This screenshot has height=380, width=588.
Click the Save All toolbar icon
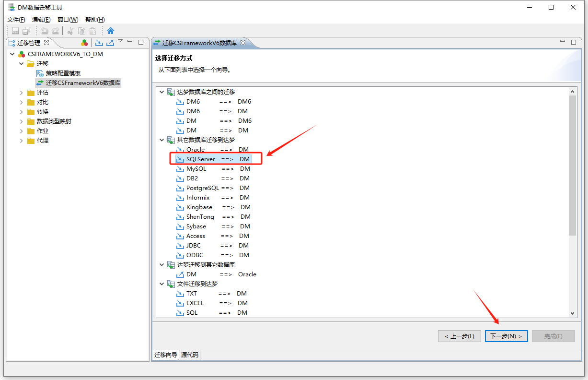coord(26,31)
